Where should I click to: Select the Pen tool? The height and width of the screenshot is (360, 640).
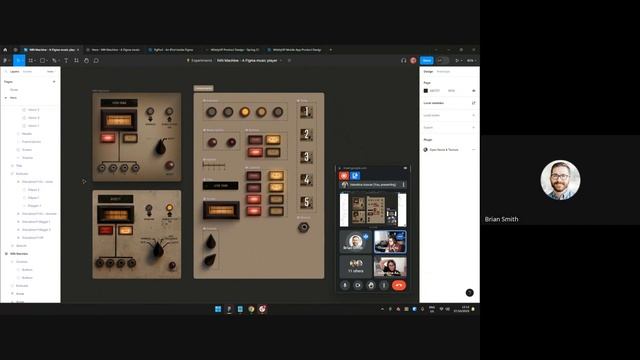coord(54,60)
